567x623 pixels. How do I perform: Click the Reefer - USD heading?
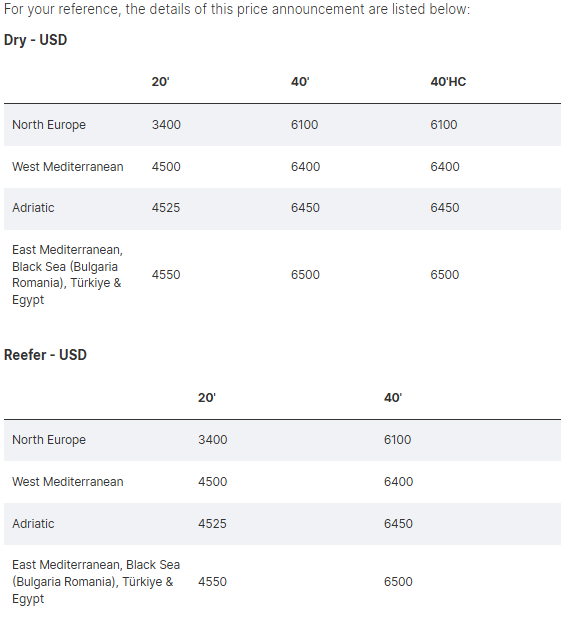click(x=45, y=355)
